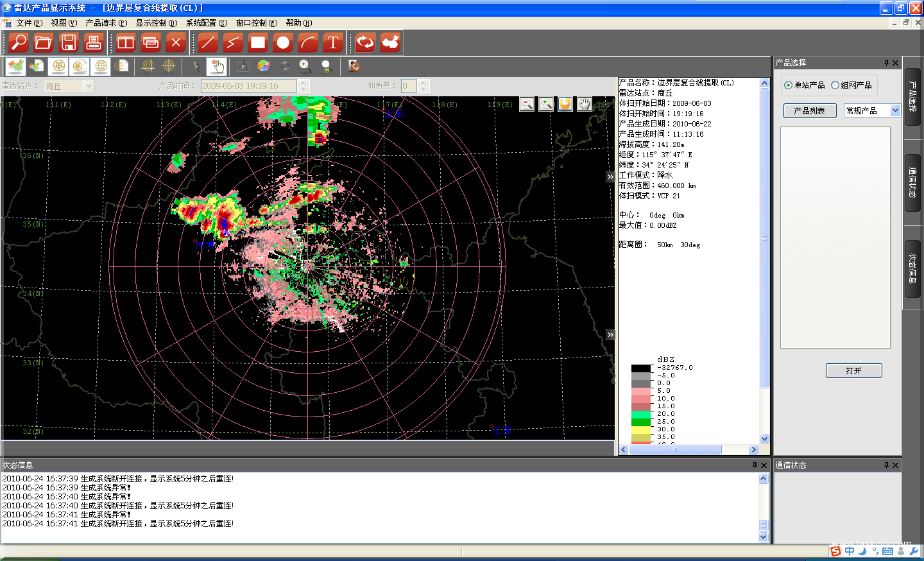Click the 通信状态 vertical side tab
Viewport: 924px width, 561px height.
pyautogui.click(x=912, y=183)
